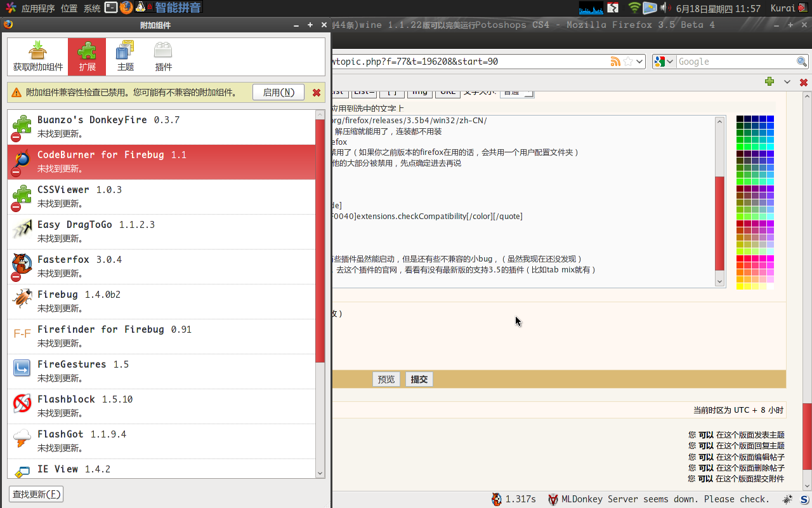Viewport: 812px width, 508px height.
Task: Open the 获取附加组件 tab
Action: tap(38, 57)
